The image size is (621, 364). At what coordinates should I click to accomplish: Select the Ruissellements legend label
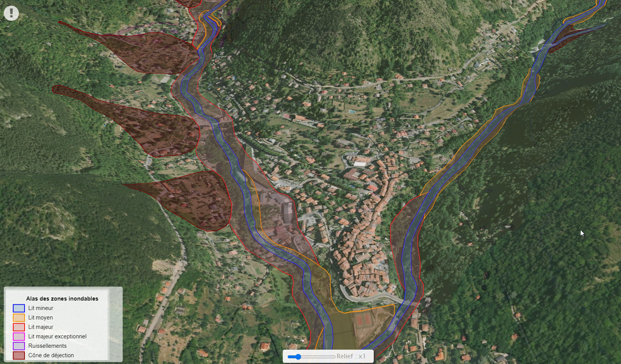48,346
